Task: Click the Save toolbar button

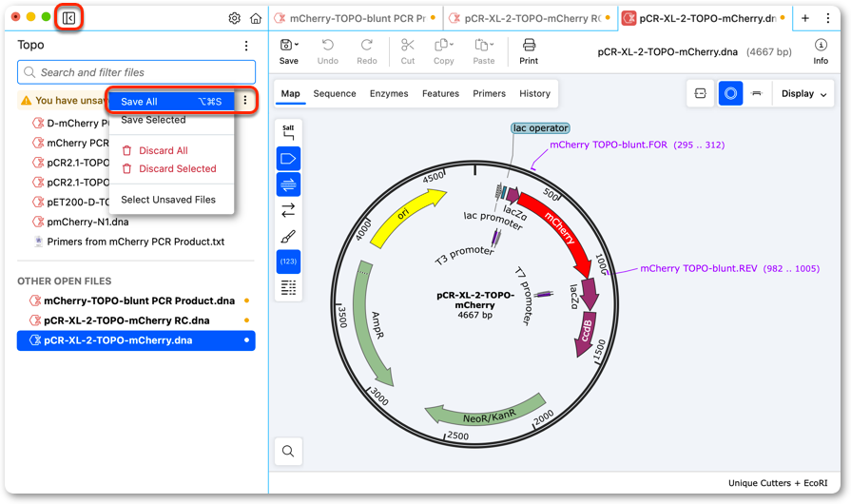Action: click(x=289, y=51)
